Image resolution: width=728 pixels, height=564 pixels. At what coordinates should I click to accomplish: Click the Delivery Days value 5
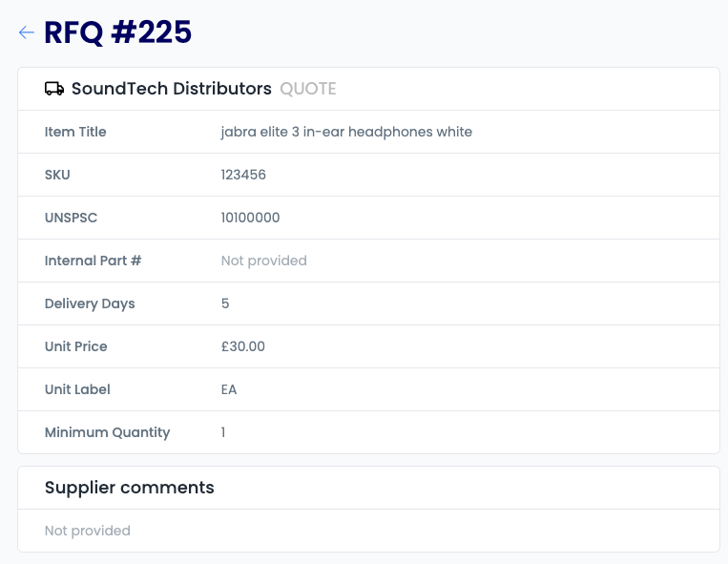tap(225, 303)
